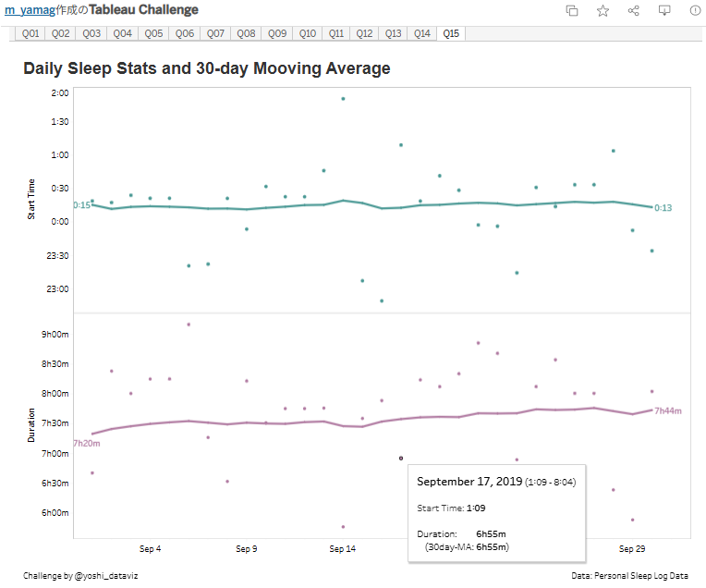The height and width of the screenshot is (588, 706).
Task: Click the Sep 9 axis label
Action: pos(247,549)
